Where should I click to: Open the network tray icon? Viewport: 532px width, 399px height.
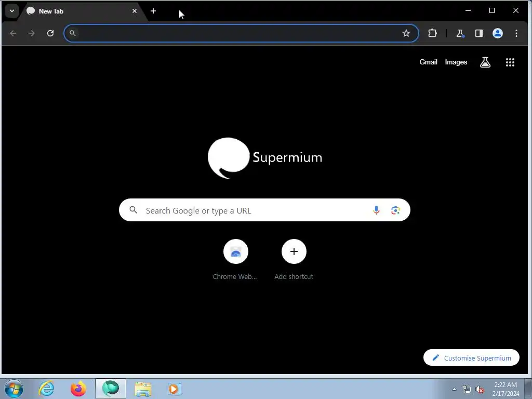coord(467,389)
